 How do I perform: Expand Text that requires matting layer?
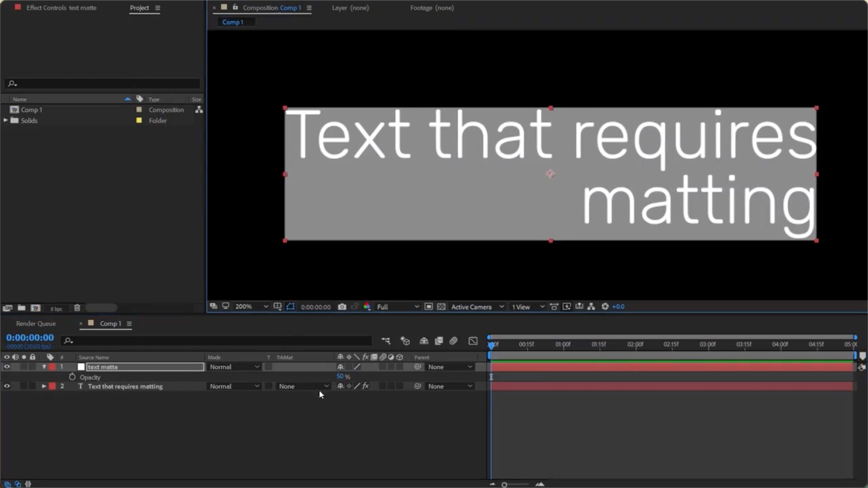tap(44, 386)
